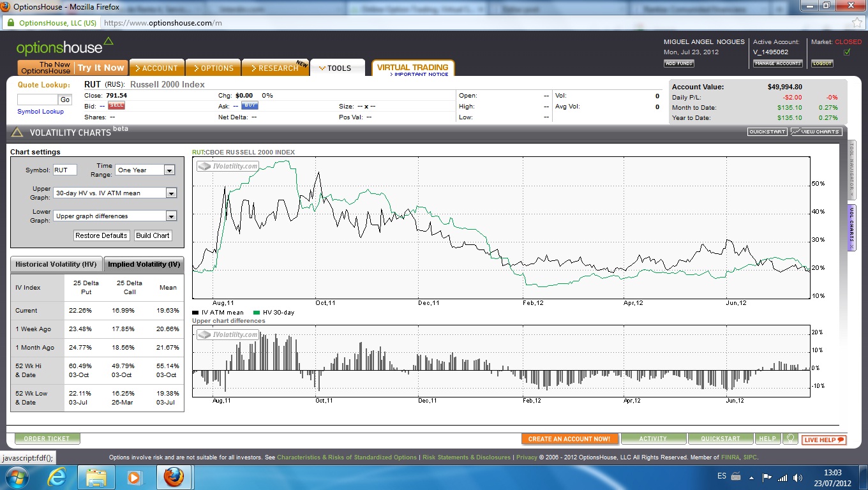Image resolution: width=868 pixels, height=490 pixels.
Task: Click the lightbulb icon beside Help
Action: point(790,439)
